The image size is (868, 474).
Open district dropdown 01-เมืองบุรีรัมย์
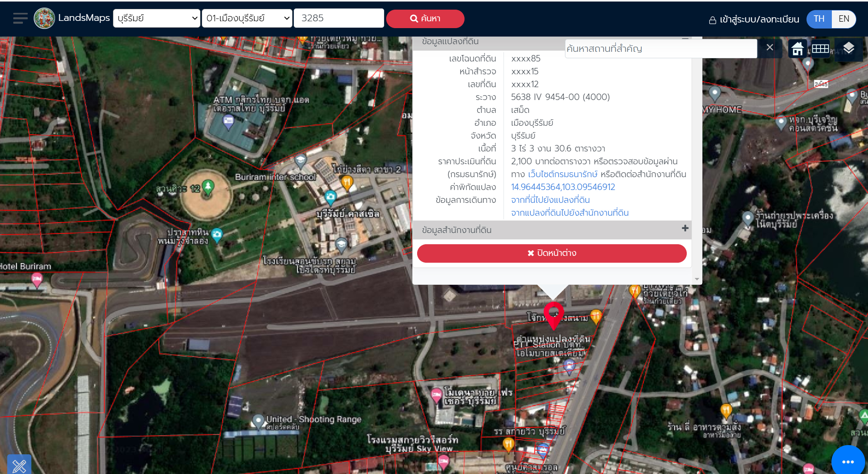point(247,18)
